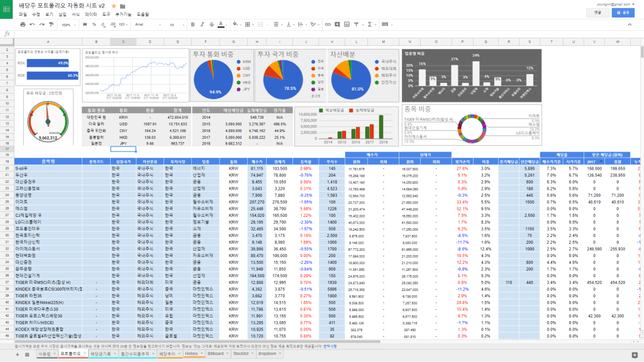Click the horizontal align icon
This screenshot has width=644, height=362.
click(x=276, y=25)
